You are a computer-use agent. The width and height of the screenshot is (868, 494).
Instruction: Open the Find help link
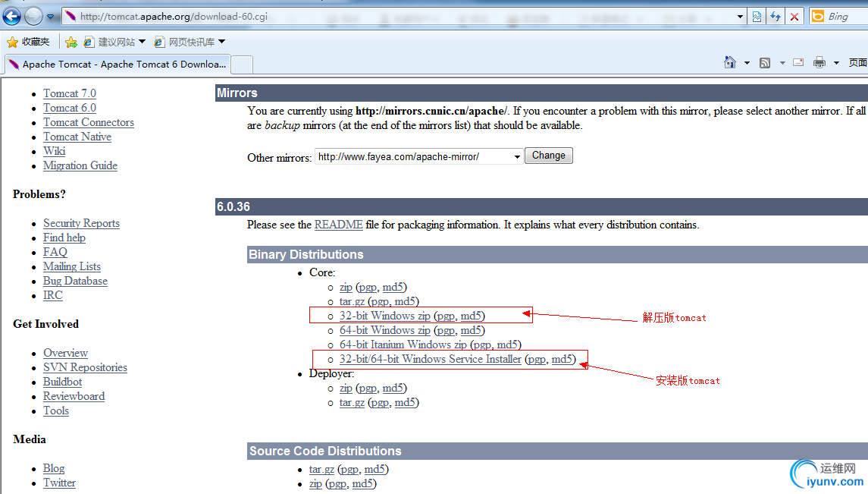pyautogui.click(x=64, y=238)
